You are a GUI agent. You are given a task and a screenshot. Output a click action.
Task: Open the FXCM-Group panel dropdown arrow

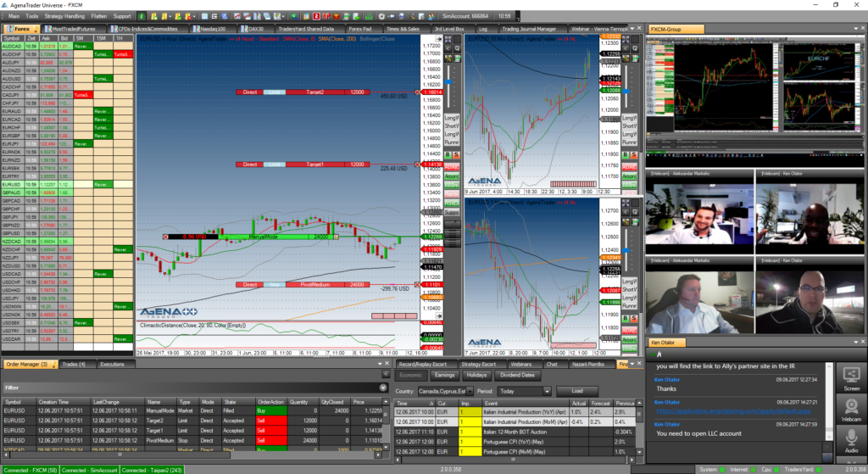pos(855,29)
